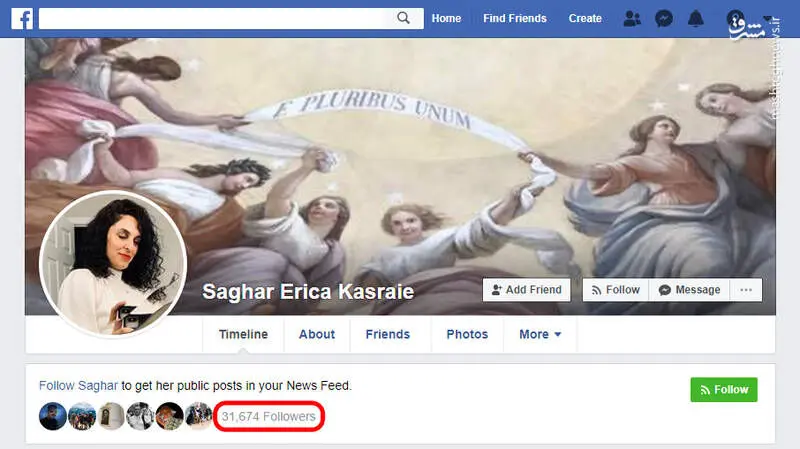This screenshot has width=800, height=449.
Task: Click the Follow Saghar link
Action: point(78,385)
